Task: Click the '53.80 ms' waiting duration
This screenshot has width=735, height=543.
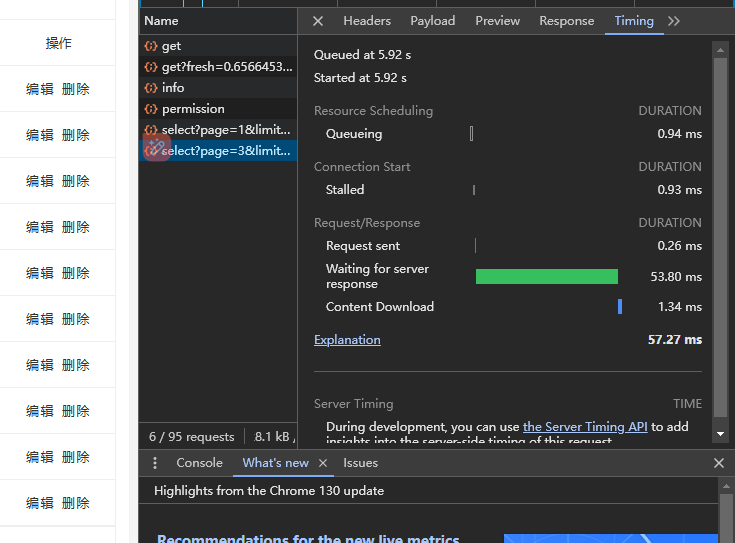Action: pyautogui.click(x=676, y=277)
